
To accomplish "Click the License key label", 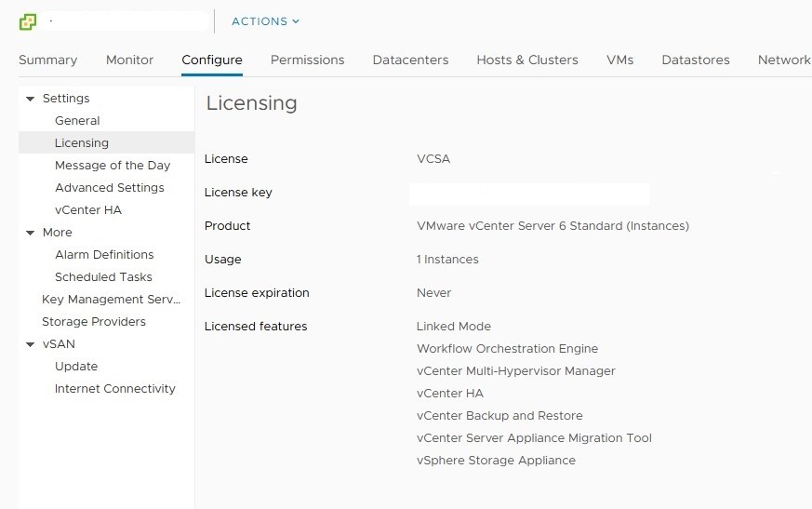I will (x=238, y=193).
